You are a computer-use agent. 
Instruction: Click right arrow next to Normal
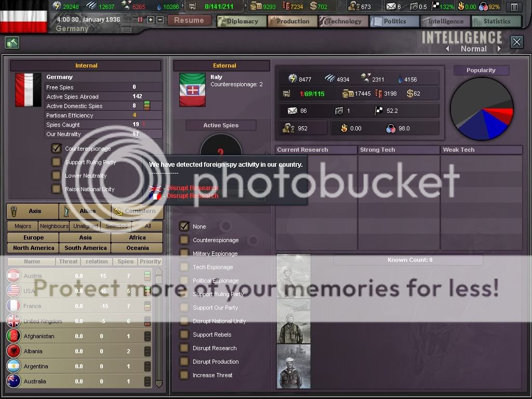click(499, 49)
